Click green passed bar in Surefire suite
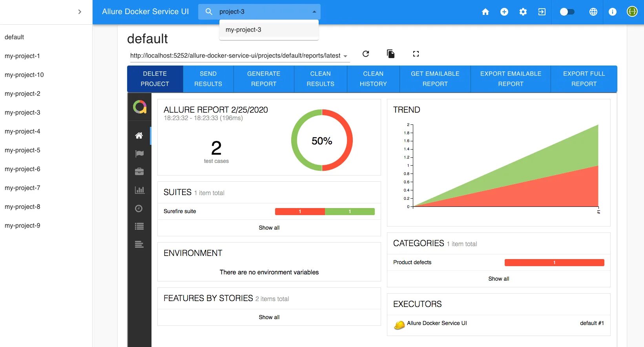The width and height of the screenshot is (644, 347). pos(350,212)
